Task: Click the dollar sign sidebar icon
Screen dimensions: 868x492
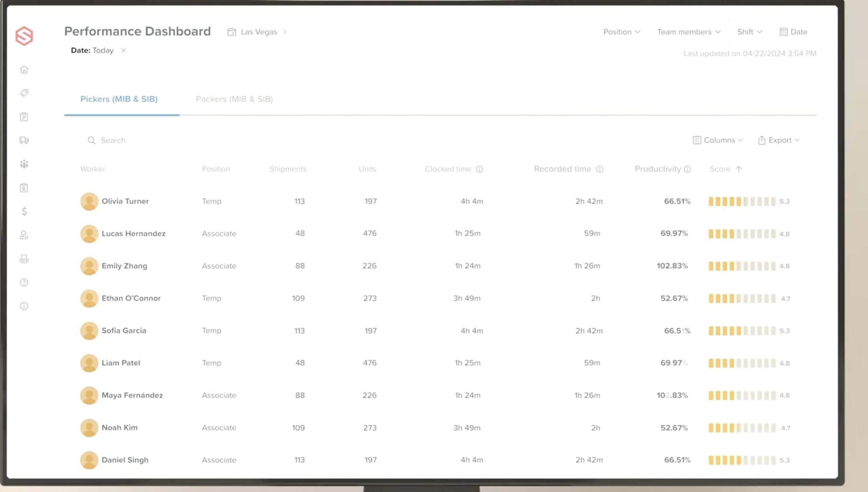Action: coord(24,211)
